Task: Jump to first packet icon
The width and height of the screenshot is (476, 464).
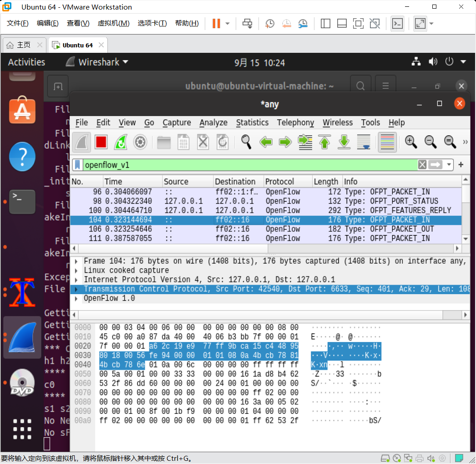Action: pos(324,142)
